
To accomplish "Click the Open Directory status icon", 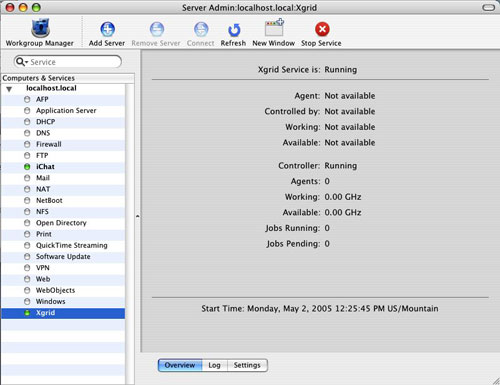I will point(27,223).
